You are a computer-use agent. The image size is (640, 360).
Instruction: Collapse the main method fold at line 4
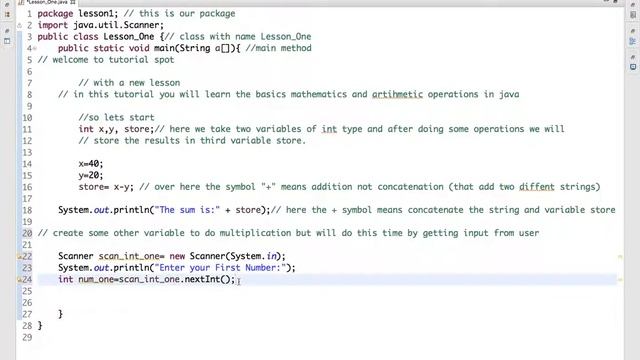(35, 49)
